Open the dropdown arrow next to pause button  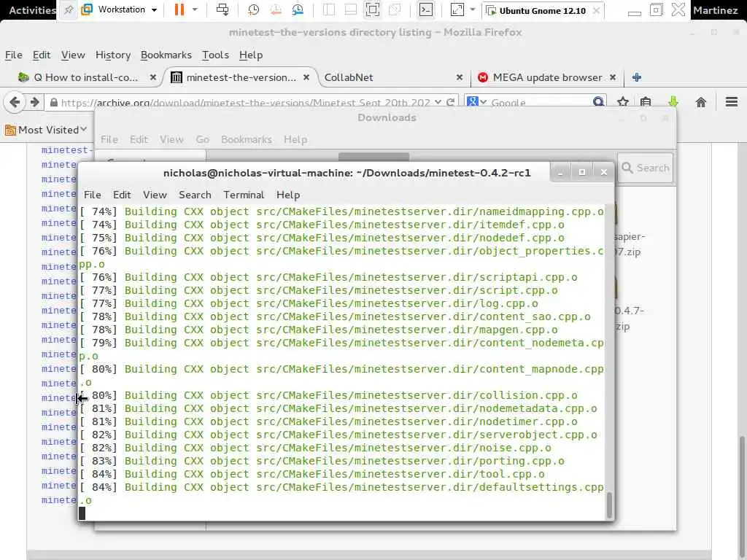point(195,9)
